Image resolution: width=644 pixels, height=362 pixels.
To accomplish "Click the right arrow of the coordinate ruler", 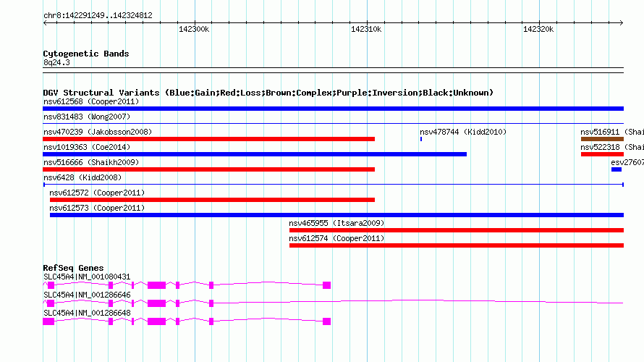I will [622, 22].
